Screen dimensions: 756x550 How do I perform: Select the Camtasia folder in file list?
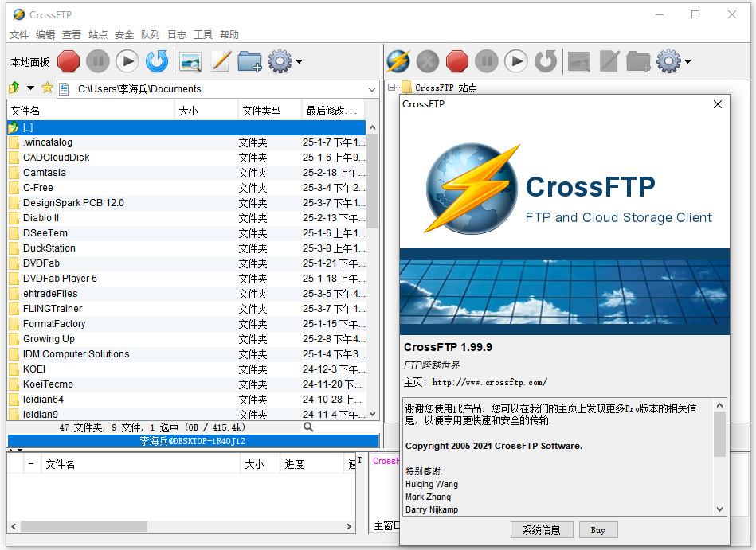(49, 172)
